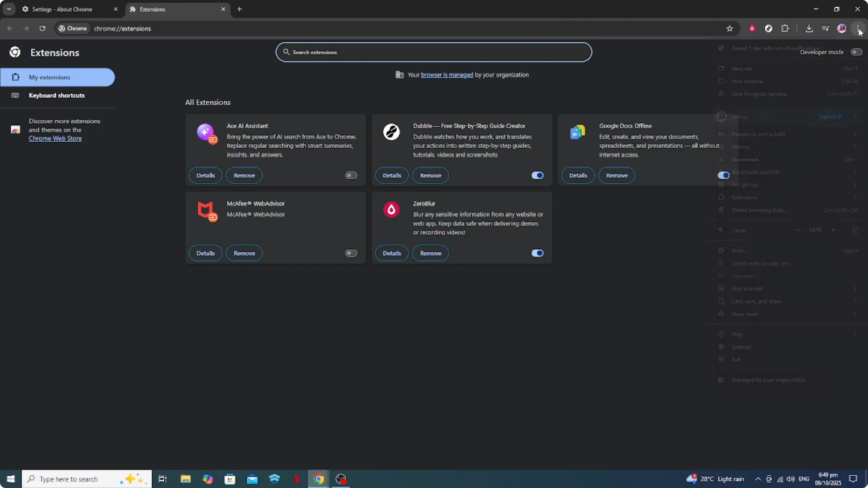Click the media controls icon in toolbar
The width and height of the screenshot is (868, 488).
click(825, 29)
